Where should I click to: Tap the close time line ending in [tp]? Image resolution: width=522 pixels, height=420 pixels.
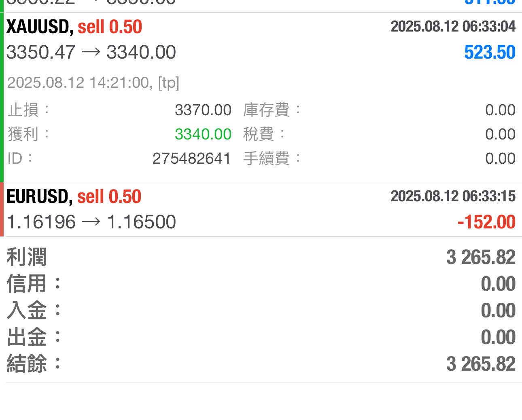pyautogui.click(x=93, y=83)
